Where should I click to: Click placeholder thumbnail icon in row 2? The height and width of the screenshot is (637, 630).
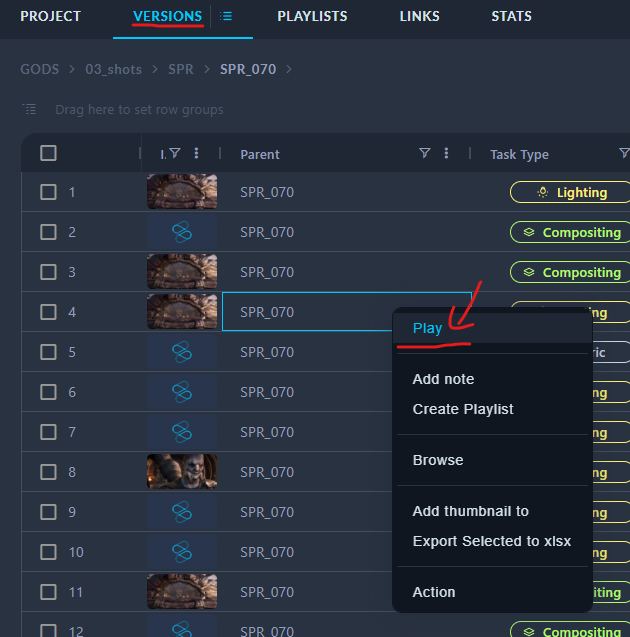[182, 232]
